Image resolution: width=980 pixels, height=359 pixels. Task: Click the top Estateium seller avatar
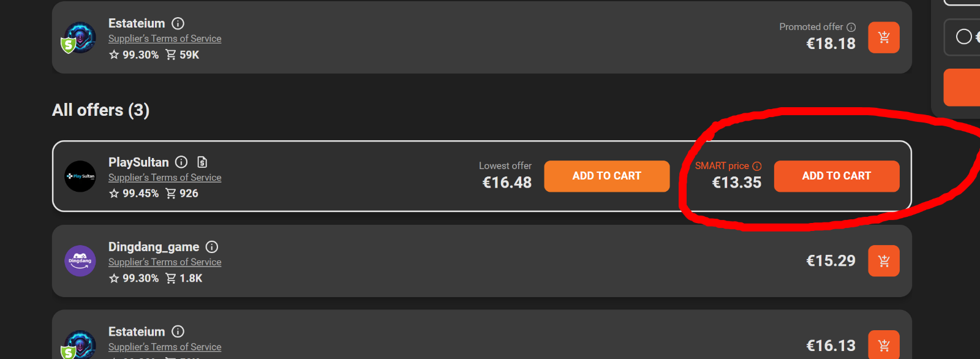[x=79, y=37]
